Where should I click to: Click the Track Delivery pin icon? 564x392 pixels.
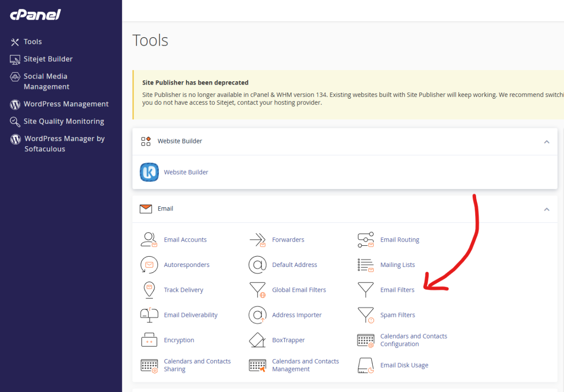pos(149,290)
